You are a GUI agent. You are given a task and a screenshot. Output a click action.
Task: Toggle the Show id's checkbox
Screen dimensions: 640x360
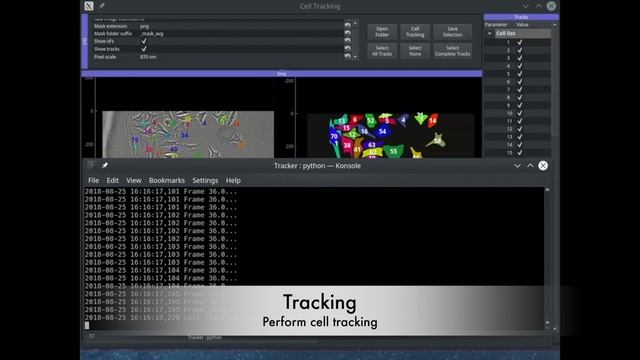tap(144, 41)
